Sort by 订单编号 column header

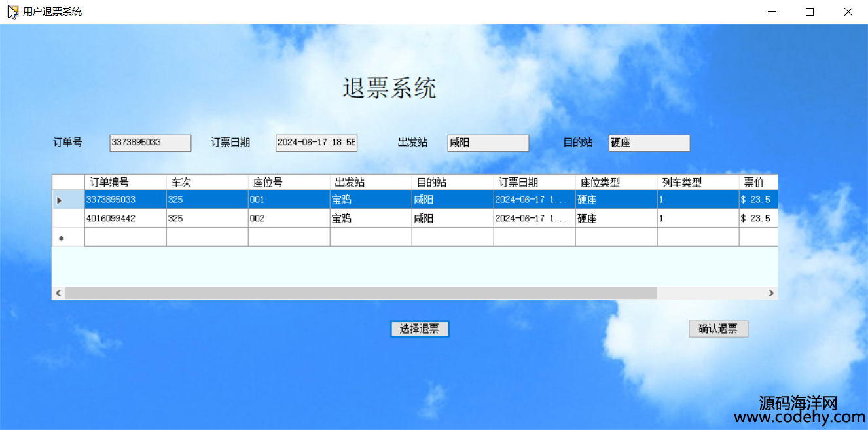[126, 183]
